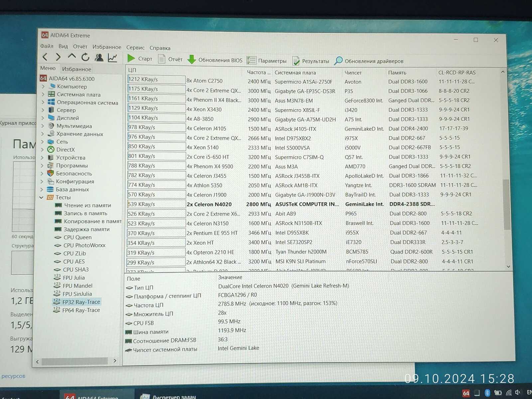This screenshot has height=399, width=532.
Task: Select Запись в память benchmark
Action: click(81, 213)
